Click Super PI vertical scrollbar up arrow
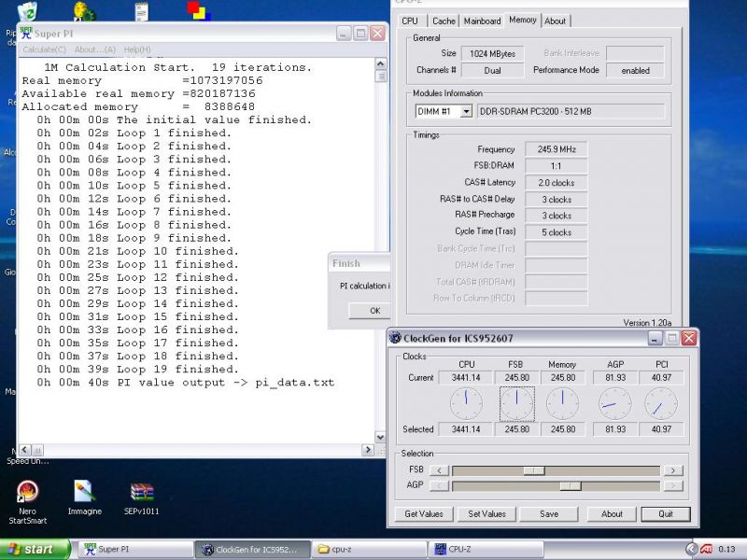Screen dimensions: 747x560 (x=380, y=63)
